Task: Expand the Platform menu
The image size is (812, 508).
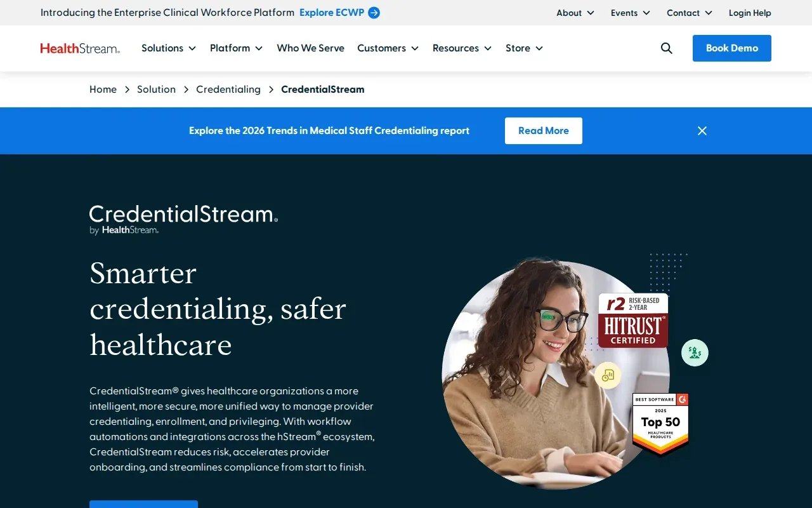Action: coord(236,48)
